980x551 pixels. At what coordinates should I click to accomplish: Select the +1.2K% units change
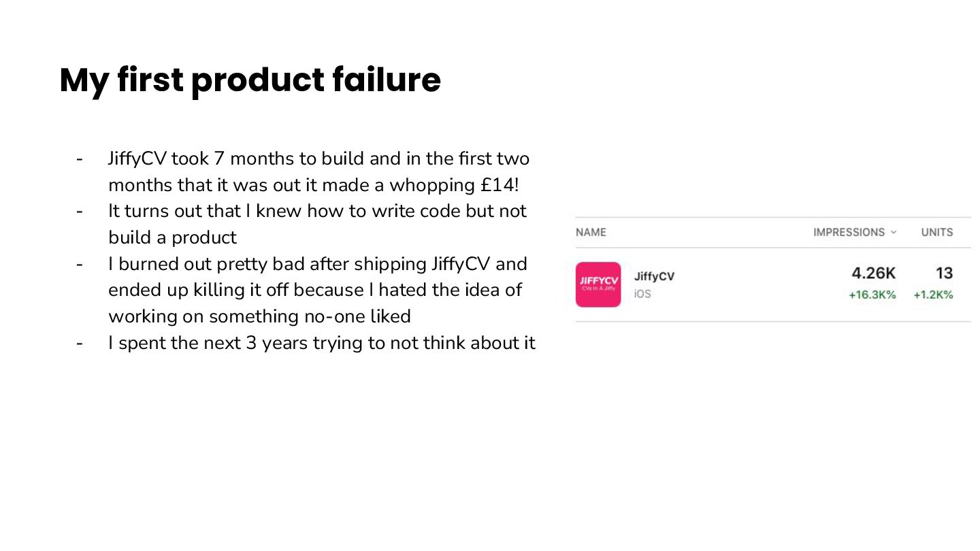coord(933,295)
